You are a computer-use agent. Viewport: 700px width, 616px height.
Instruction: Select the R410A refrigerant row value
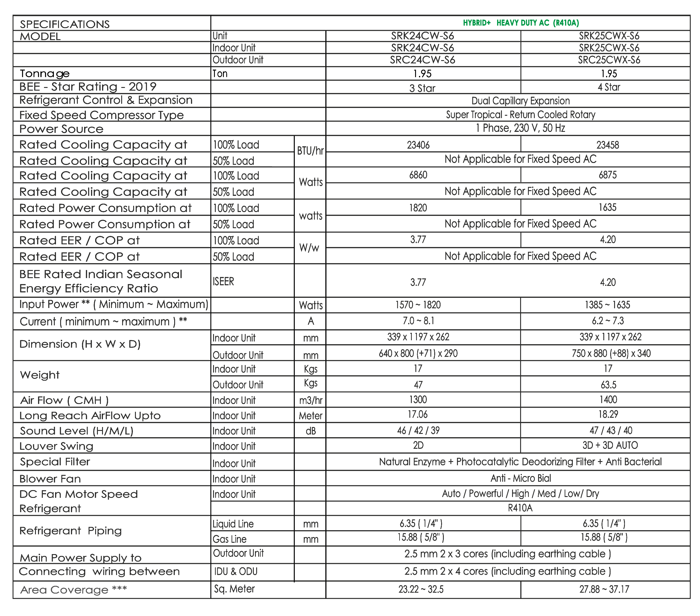[x=520, y=508]
